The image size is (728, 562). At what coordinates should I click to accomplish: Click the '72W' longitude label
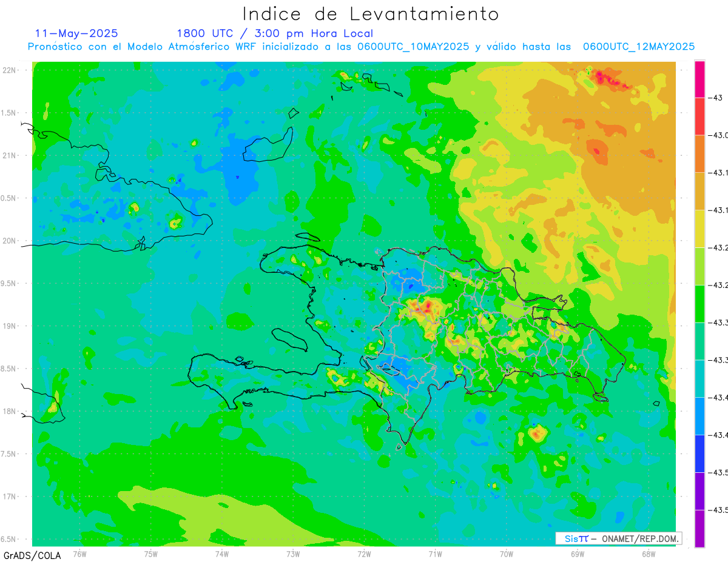[x=364, y=553]
